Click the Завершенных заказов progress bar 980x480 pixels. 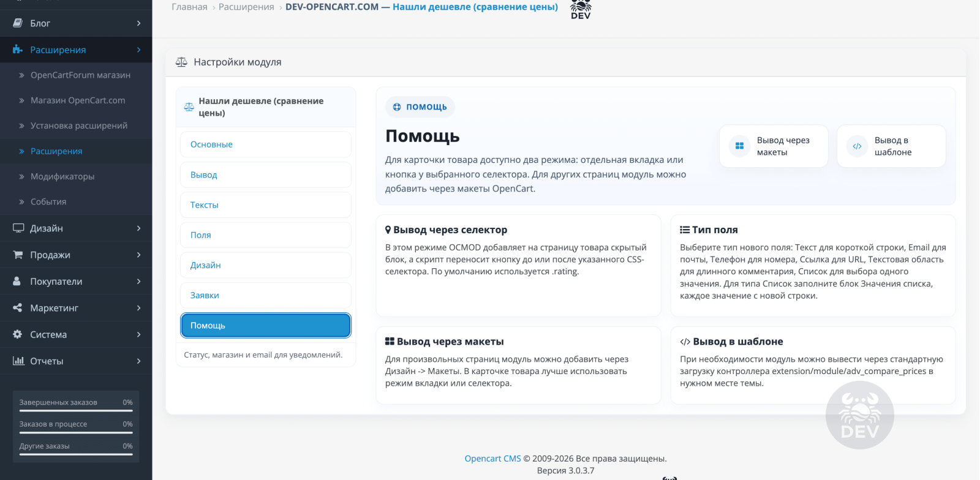(76, 411)
